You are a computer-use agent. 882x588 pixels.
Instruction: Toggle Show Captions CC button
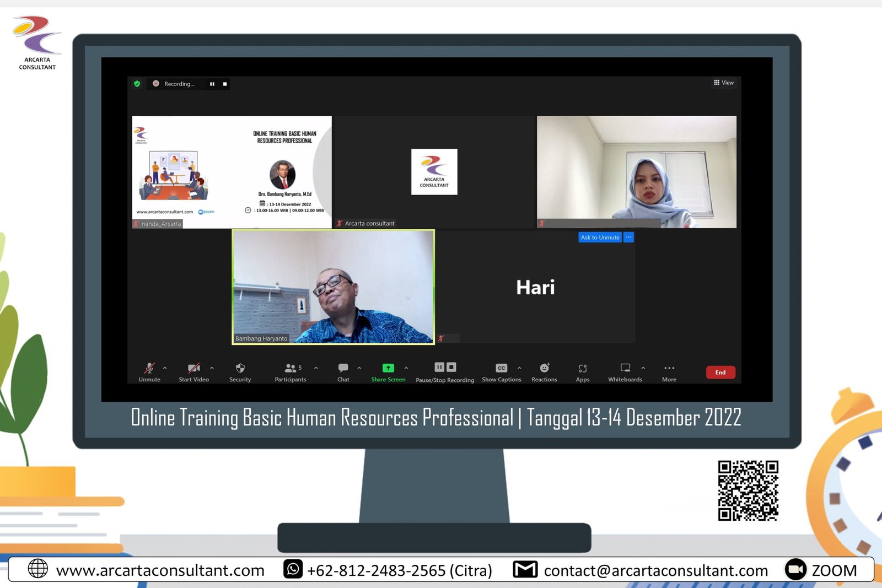pos(501,368)
